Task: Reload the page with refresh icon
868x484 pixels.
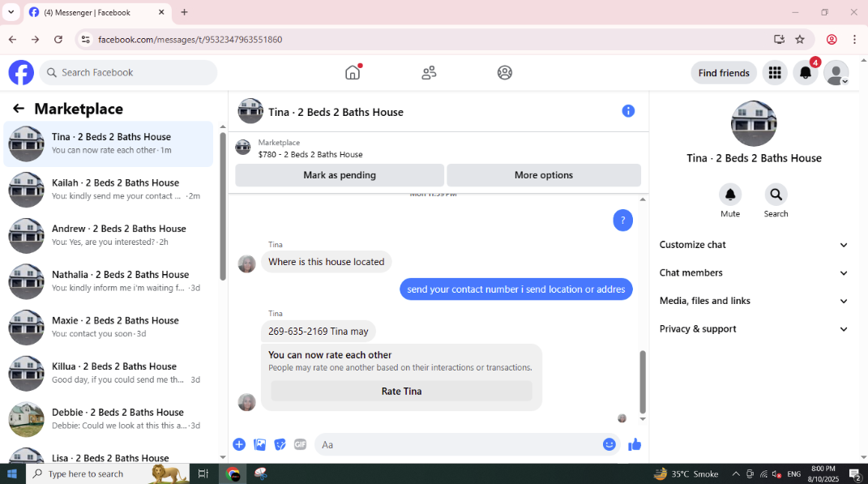Action: 58,39
